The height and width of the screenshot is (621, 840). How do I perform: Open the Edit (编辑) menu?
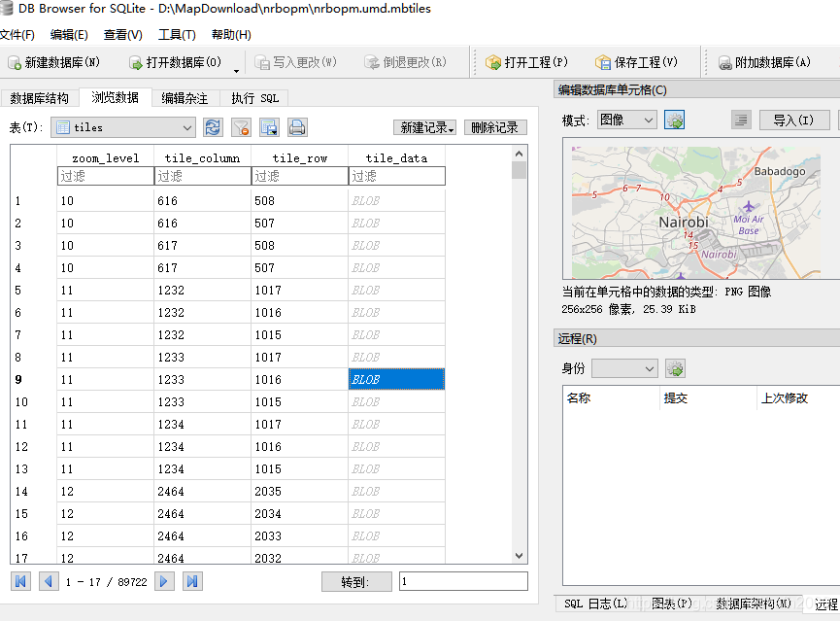pyautogui.click(x=69, y=35)
